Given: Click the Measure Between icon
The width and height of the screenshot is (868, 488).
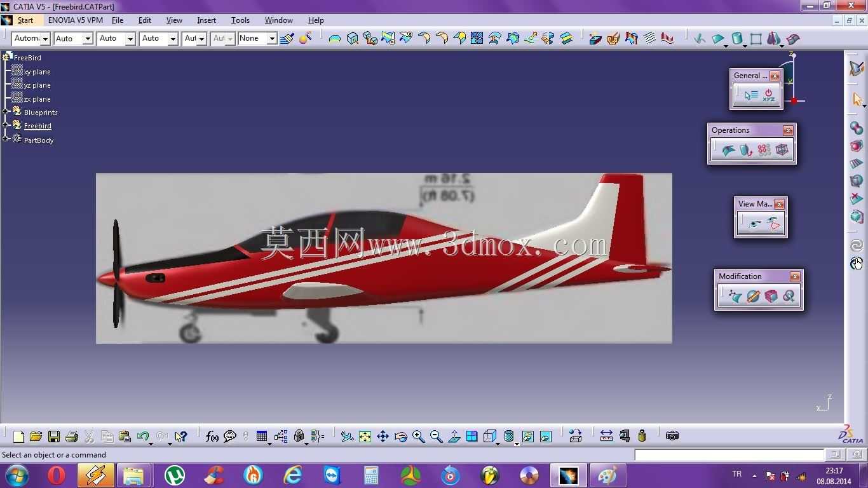Looking at the screenshot, I should [x=606, y=436].
